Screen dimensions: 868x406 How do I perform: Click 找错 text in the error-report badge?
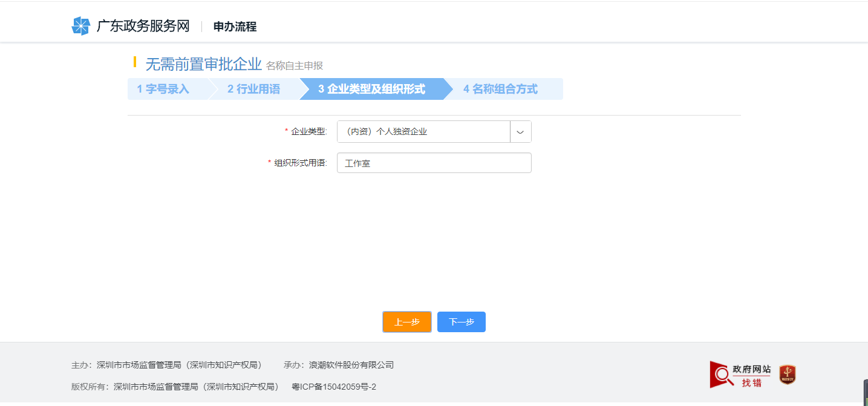753,381
